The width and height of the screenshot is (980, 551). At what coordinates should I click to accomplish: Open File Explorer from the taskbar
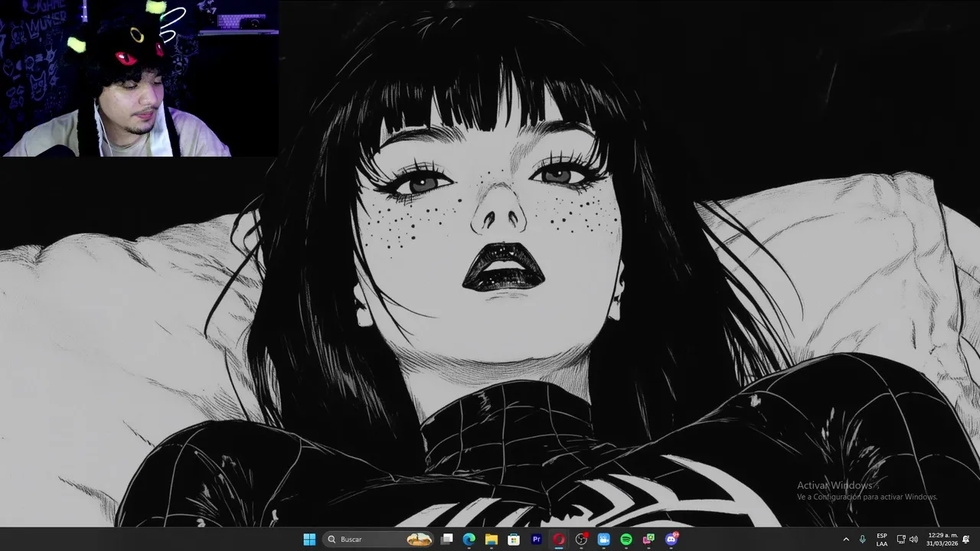492,540
